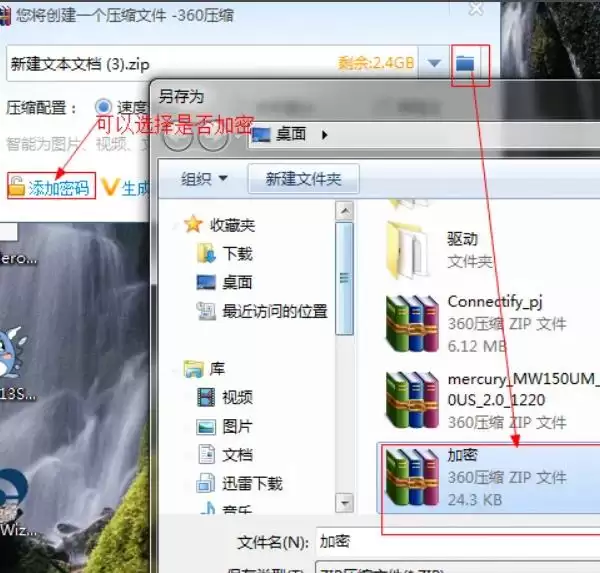Select the 加密 ZIP archive icon
Image resolution: width=600 pixels, height=573 pixels.
point(412,477)
